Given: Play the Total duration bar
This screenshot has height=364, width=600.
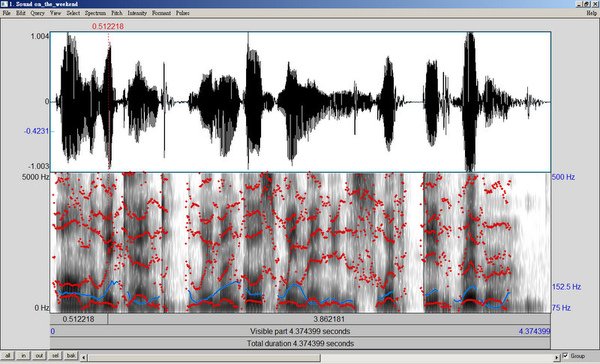Looking at the screenshot, I should pos(300,343).
